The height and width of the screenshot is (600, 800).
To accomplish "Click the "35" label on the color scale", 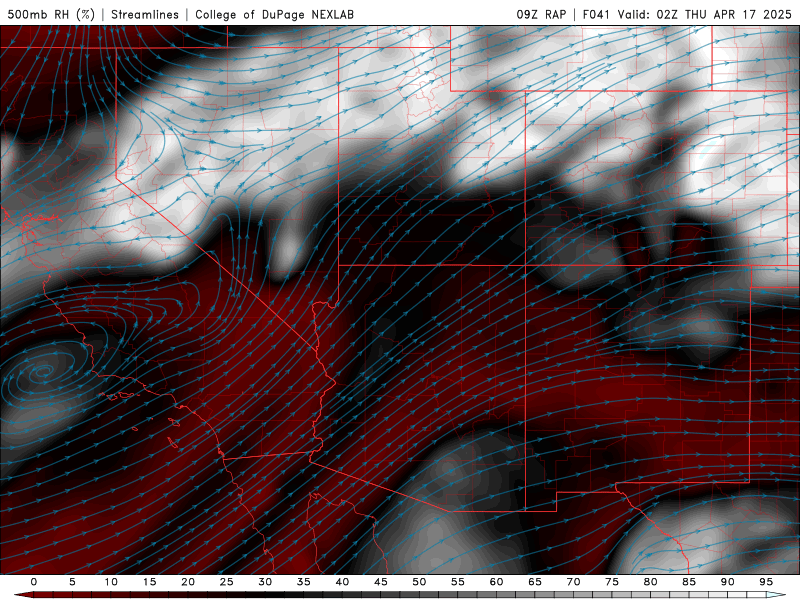I will click(x=304, y=582).
